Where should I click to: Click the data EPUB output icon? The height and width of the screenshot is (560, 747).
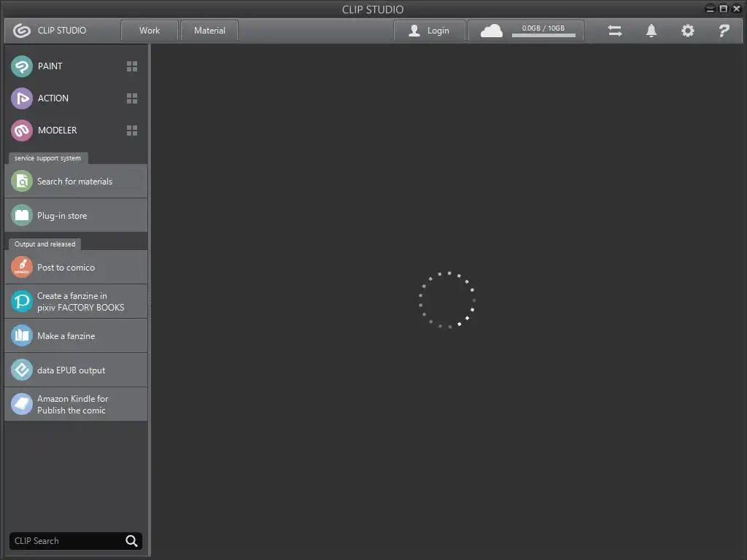click(22, 370)
